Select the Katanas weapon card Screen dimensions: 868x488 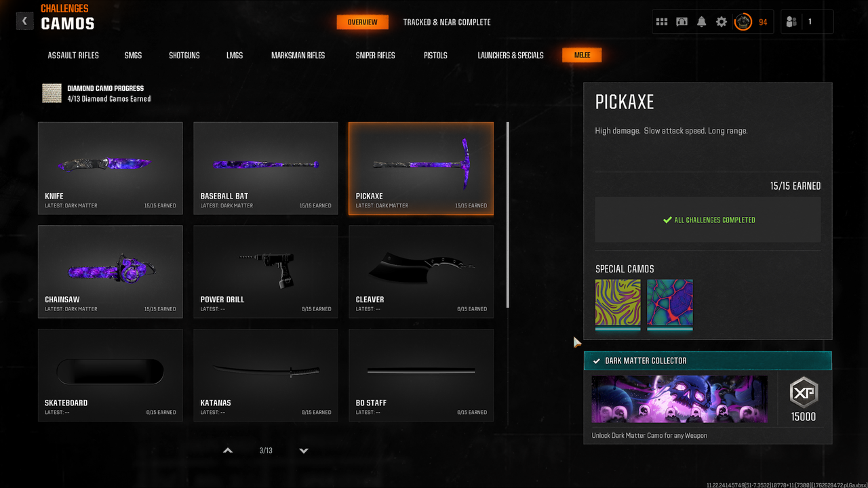[266, 375]
